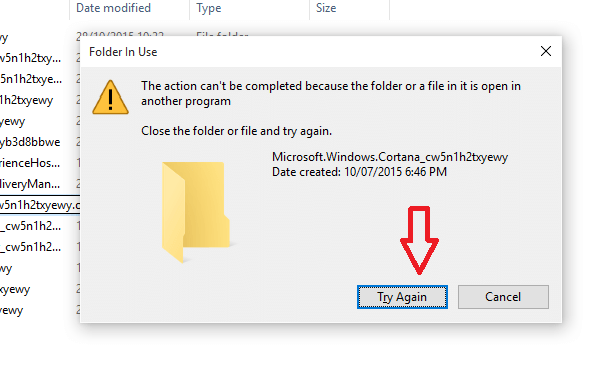Click the 'action can't be completed' message text
Screen dimensions: 605x370
coord(331,93)
